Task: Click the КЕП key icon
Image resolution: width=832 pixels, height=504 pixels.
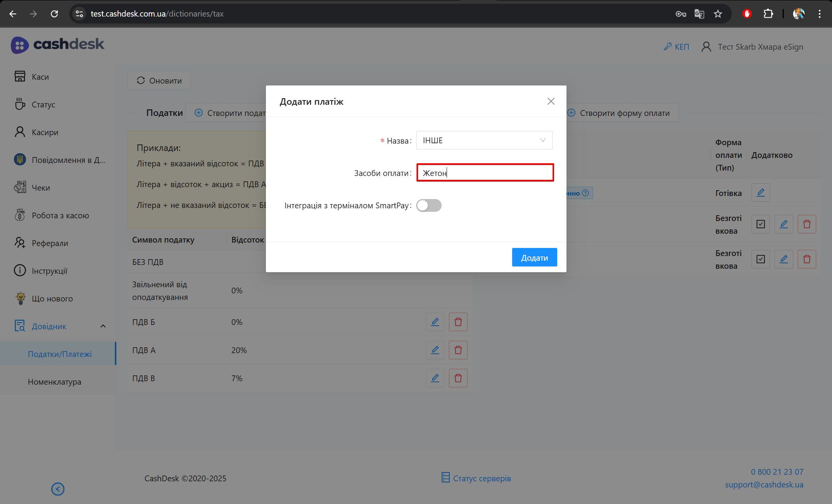Action: 667,47
